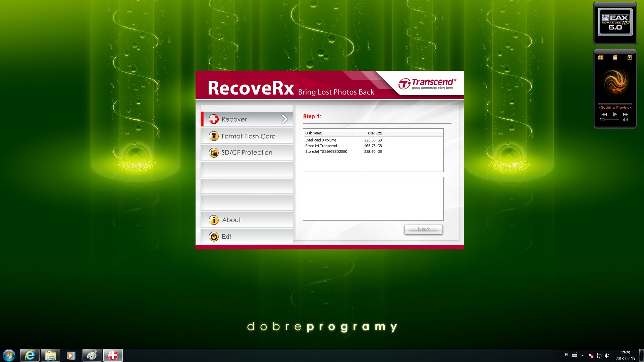The height and width of the screenshot is (362, 644).
Task: Click the video icon in media gadget
Action: [x=630, y=57]
